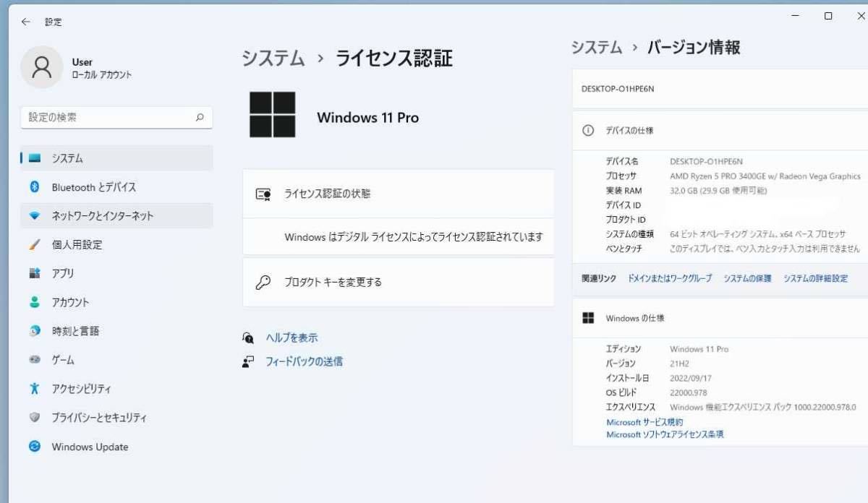Collapse the Windows の仕様 section

(720, 318)
